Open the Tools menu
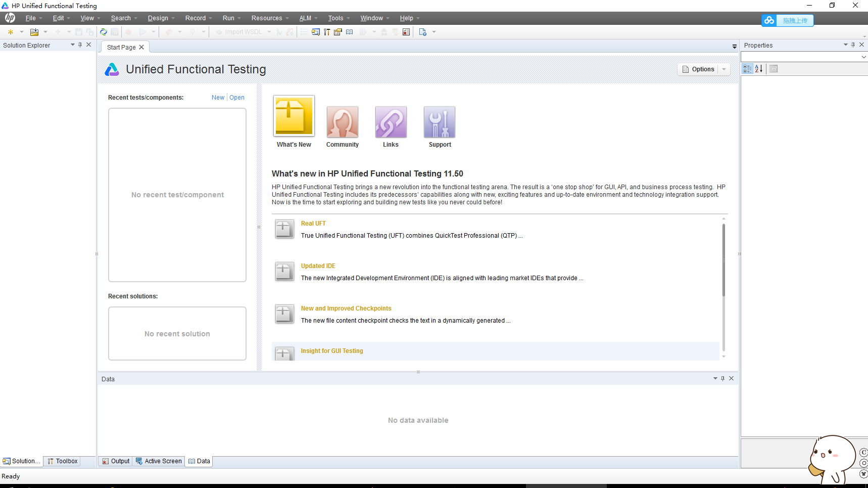 coord(335,18)
